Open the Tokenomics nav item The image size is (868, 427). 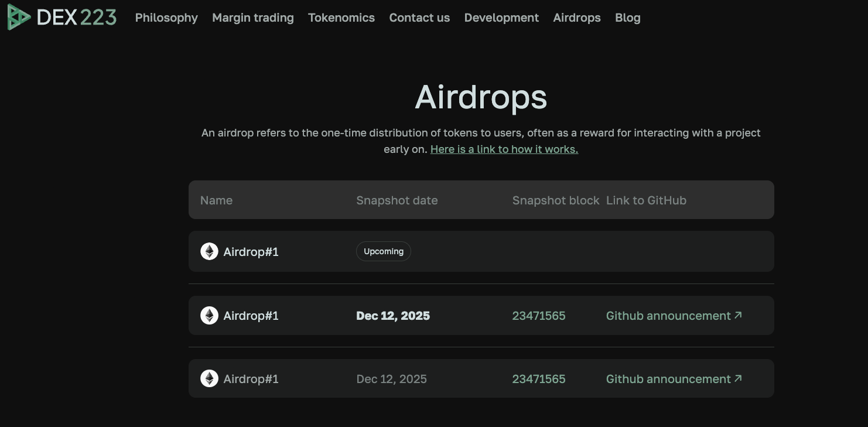click(x=341, y=18)
